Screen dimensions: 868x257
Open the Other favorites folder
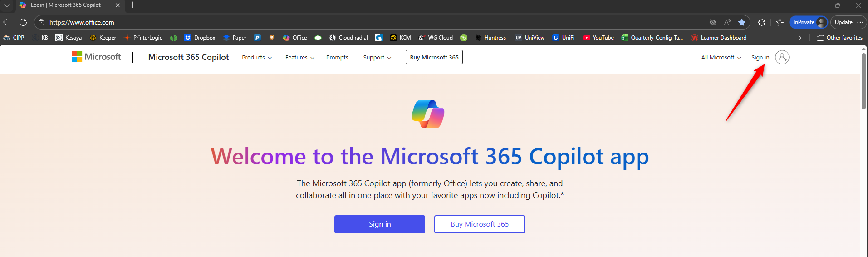pos(839,38)
